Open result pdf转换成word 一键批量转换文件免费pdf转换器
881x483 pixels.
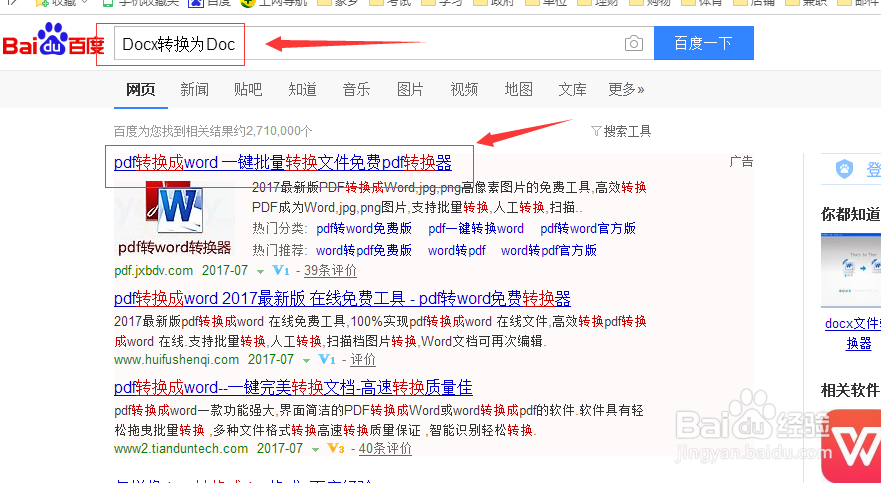coord(283,163)
